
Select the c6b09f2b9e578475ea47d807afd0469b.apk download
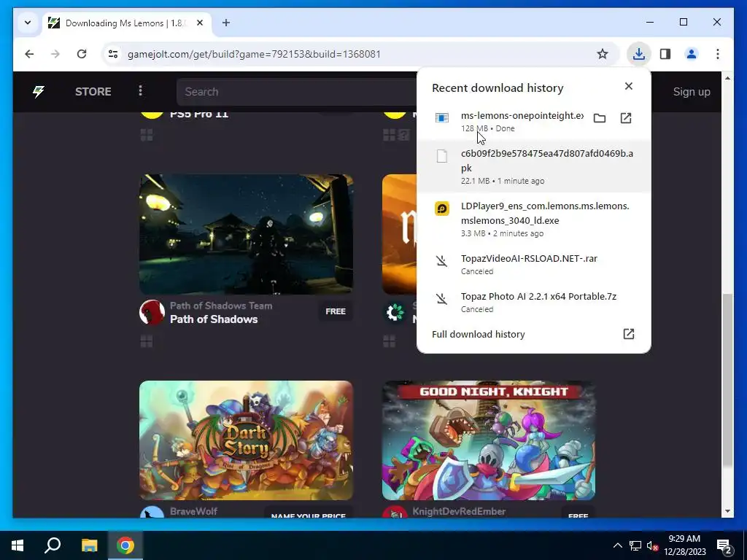(x=533, y=167)
